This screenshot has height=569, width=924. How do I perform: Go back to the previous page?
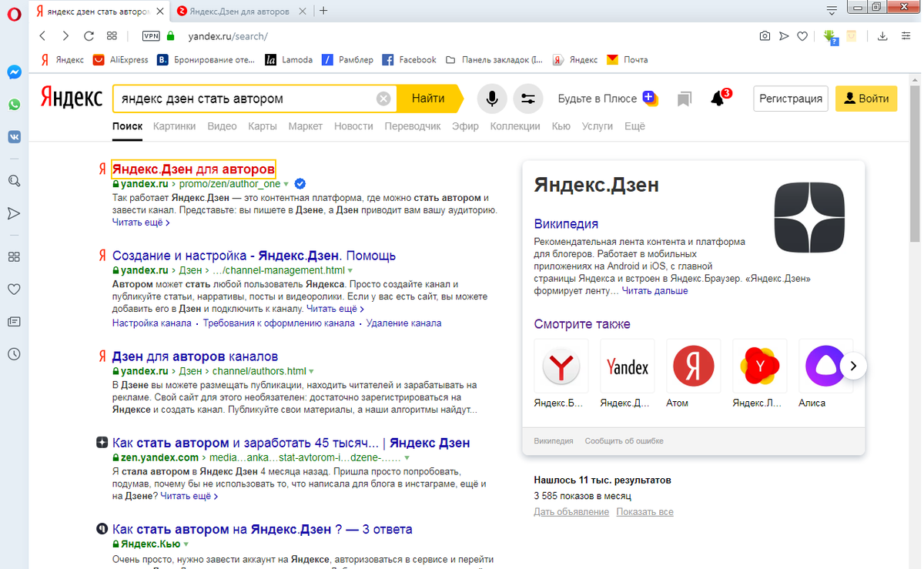point(42,36)
